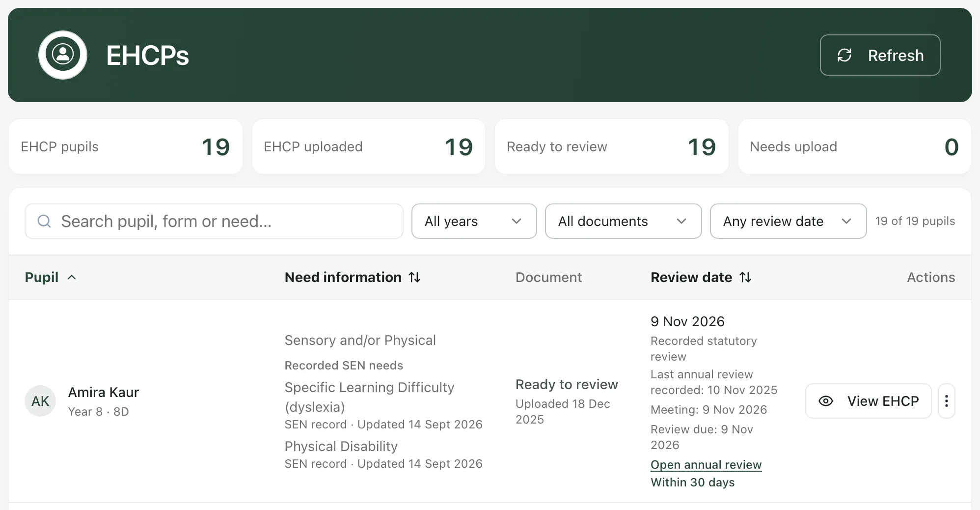
Task: Open the Any review date dropdown
Action: point(788,221)
